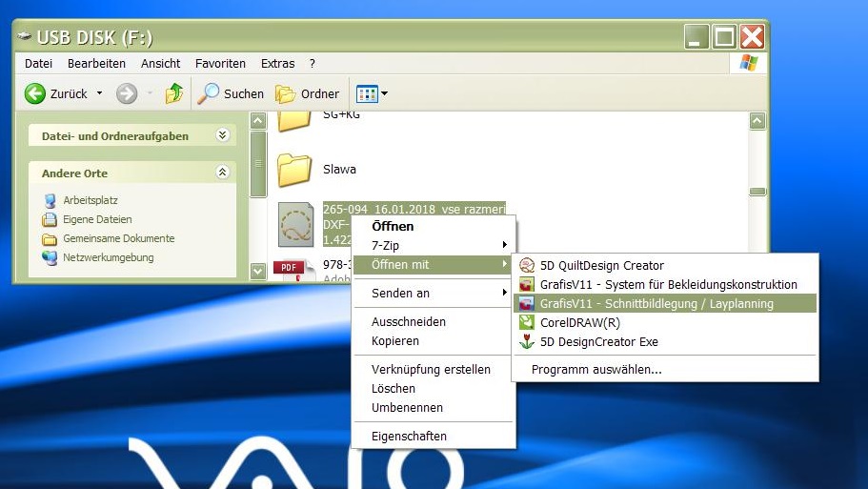
Task: Open the Senden an submenu
Action: [x=434, y=293]
